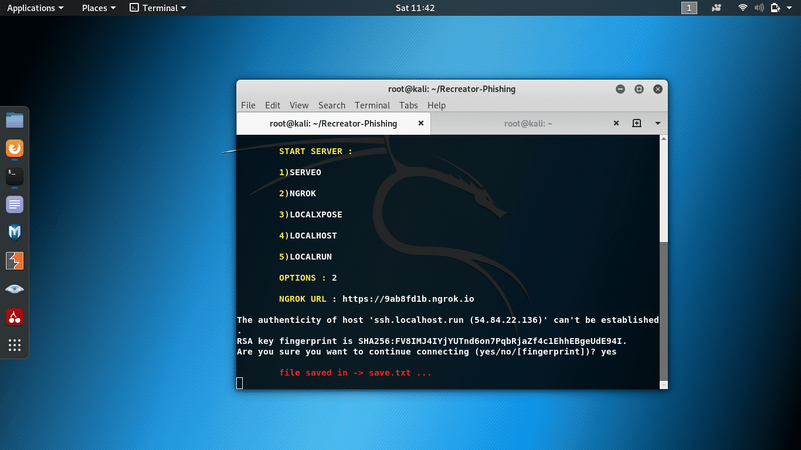
Task: Click the 2)NGROK option text
Action: pyautogui.click(x=297, y=194)
